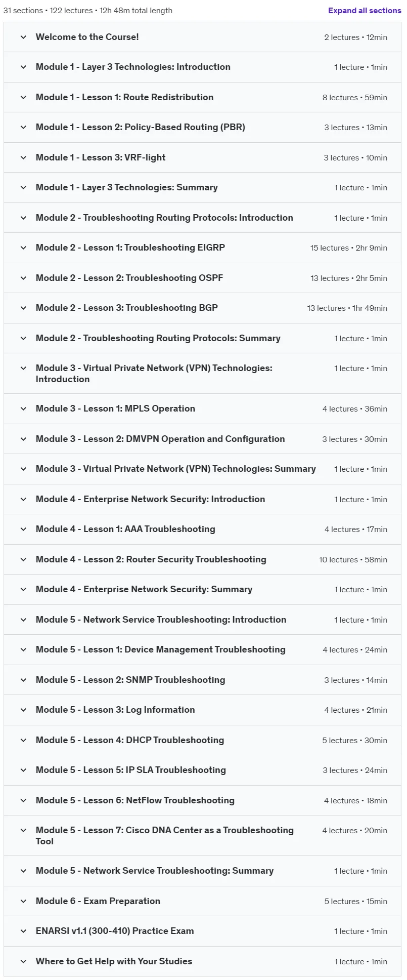Screen dimensions: 407x980
Task: Expand ENARSI v1.1 (300-410) Practice Exam
Action: [x=202, y=931]
